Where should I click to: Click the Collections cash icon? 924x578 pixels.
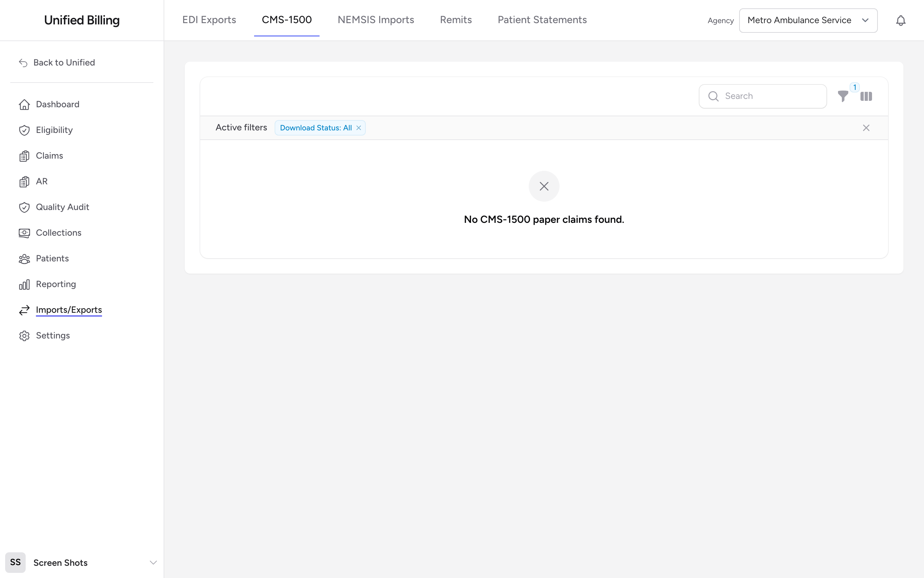(x=24, y=233)
